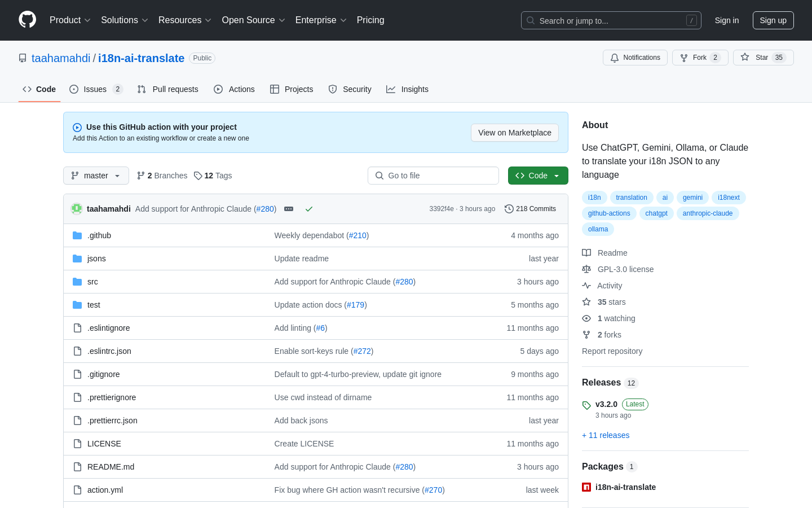Viewport: 812px width, 508px height.
Task: Click the book icon next to Readme
Action: tap(586, 253)
